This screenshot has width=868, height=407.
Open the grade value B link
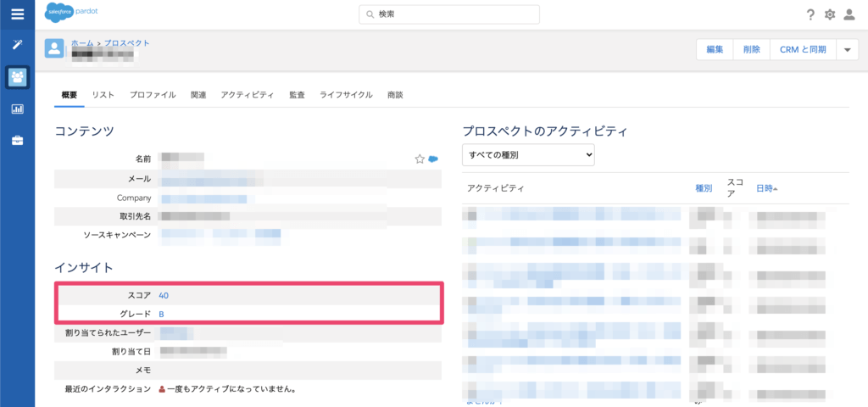[x=161, y=314]
